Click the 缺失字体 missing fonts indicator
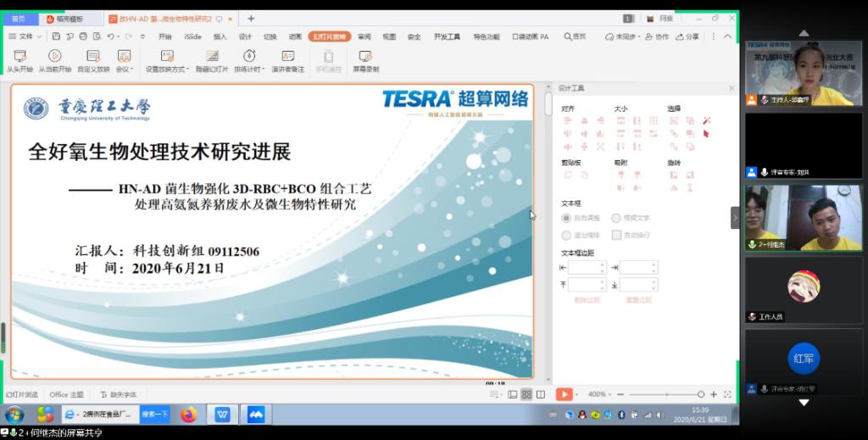Viewport: 868px width, 440px height. pos(119,394)
